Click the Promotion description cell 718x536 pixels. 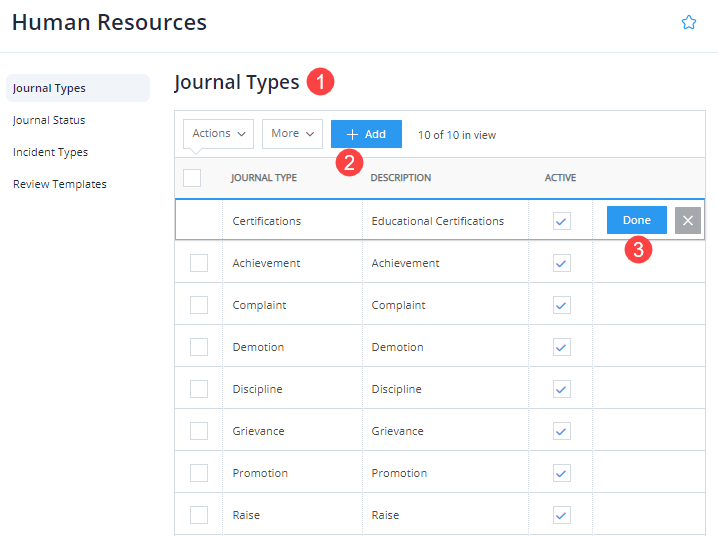click(x=445, y=473)
